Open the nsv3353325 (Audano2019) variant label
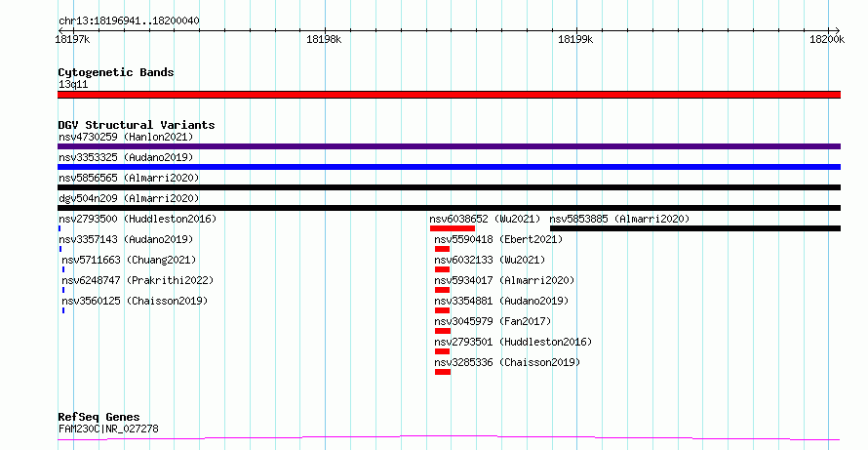Viewport: 868px width, 450px height. pyautogui.click(x=126, y=157)
